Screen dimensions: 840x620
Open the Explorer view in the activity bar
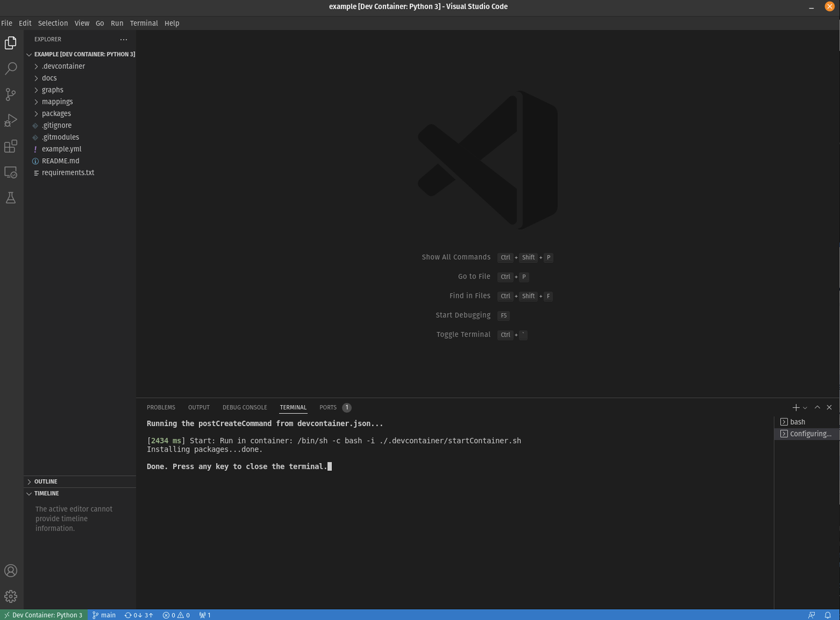point(10,42)
